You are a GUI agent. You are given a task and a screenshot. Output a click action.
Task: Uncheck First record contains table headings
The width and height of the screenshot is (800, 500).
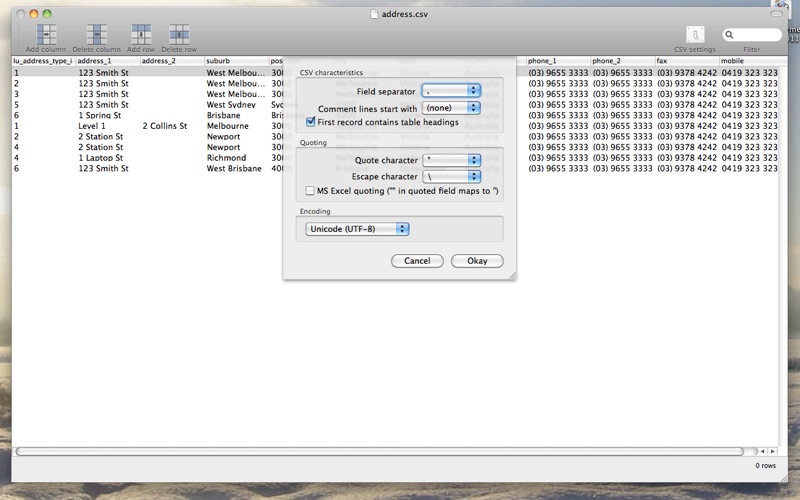pyautogui.click(x=311, y=122)
